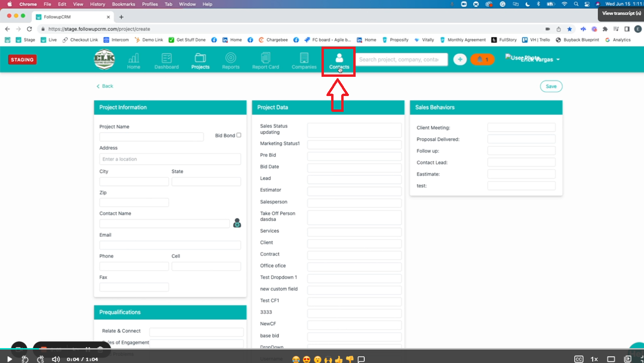The width and height of the screenshot is (644, 363).
Task: React with the laughing crying emoji
Action: [x=296, y=359]
